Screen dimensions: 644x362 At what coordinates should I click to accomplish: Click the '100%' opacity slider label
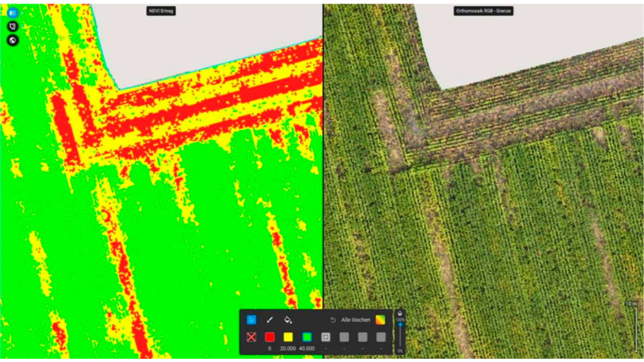400,319
